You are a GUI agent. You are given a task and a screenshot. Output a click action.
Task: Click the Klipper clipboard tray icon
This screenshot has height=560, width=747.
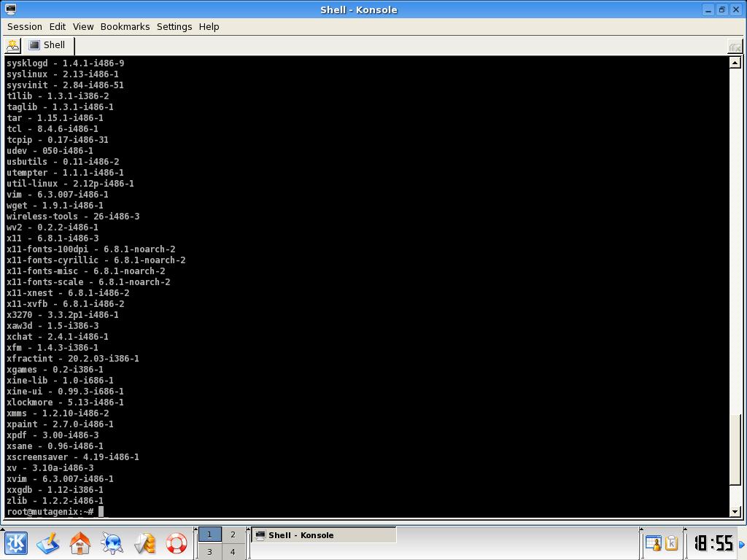tap(672, 542)
